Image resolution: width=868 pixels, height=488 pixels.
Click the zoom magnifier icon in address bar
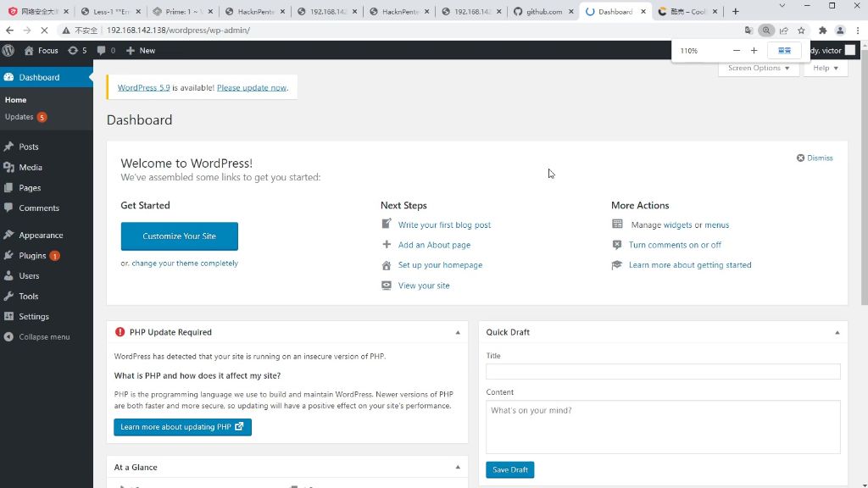tap(766, 30)
